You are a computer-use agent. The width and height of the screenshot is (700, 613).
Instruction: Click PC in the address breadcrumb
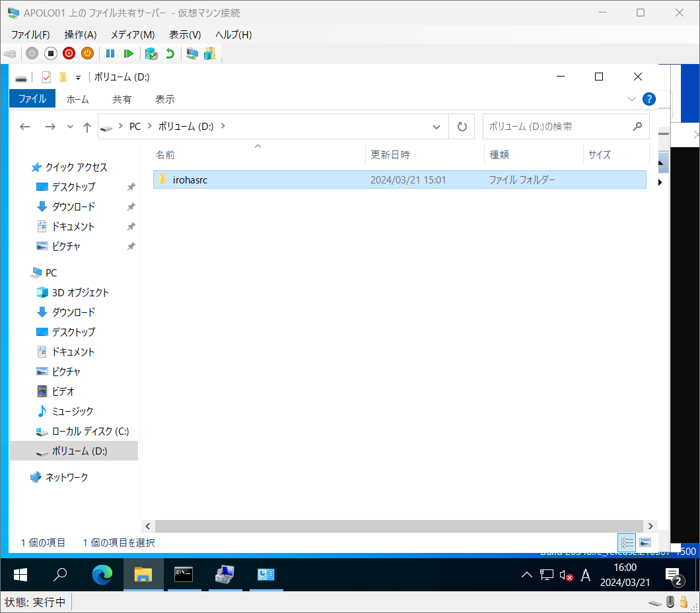pyautogui.click(x=135, y=127)
